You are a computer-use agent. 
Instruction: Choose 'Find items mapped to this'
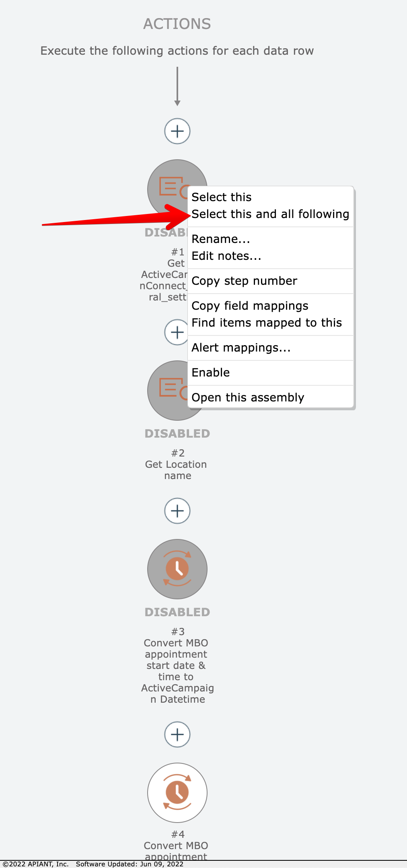tap(267, 323)
